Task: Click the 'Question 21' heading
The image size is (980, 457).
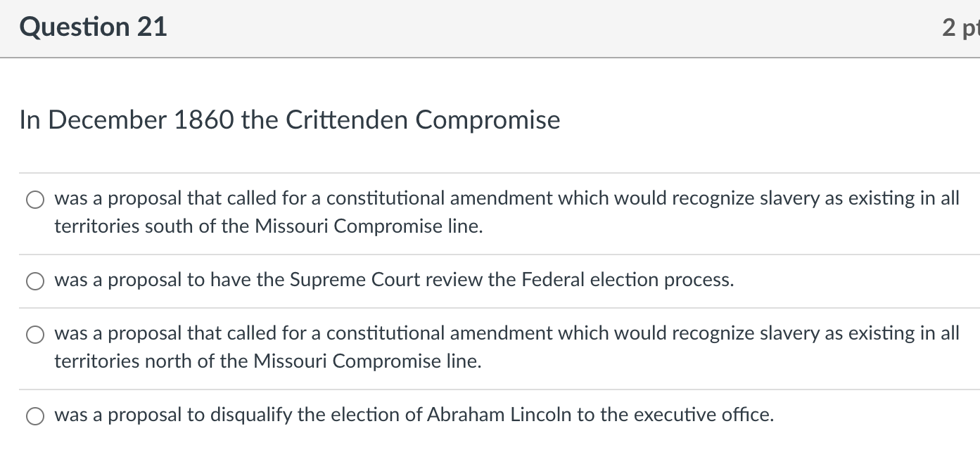Action: [94, 27]
